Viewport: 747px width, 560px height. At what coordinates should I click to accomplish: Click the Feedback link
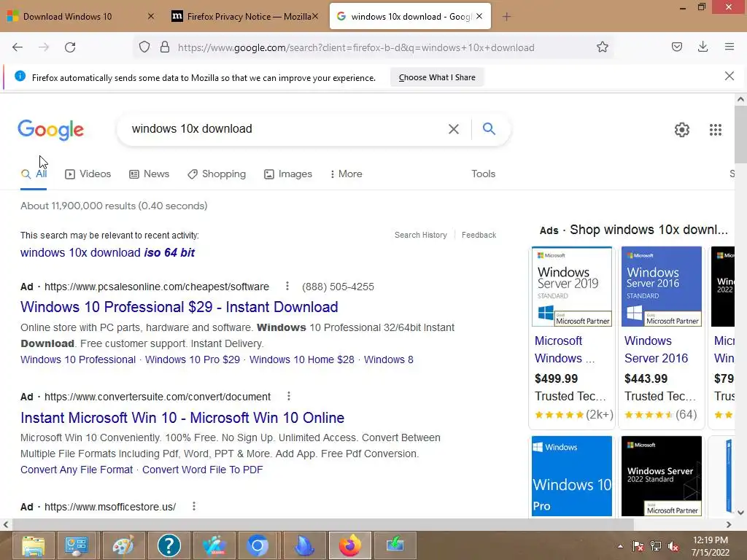479,235
